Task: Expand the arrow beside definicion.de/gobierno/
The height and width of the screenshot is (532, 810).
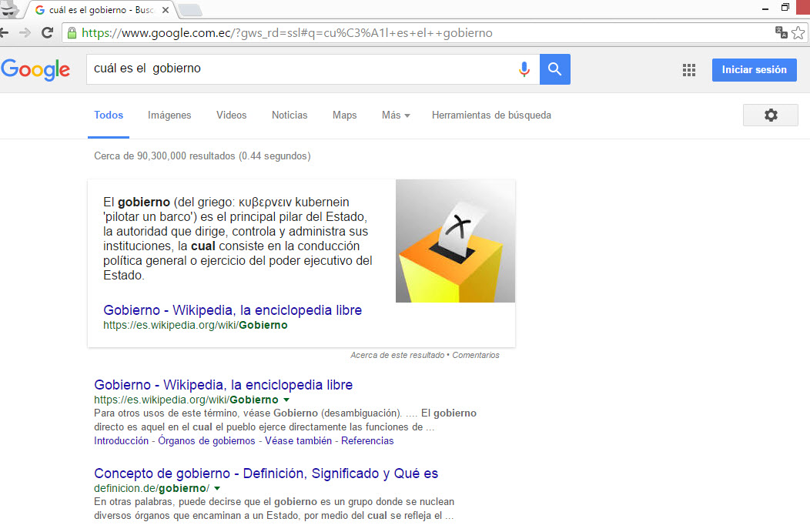Action: (x=217, y=488)
